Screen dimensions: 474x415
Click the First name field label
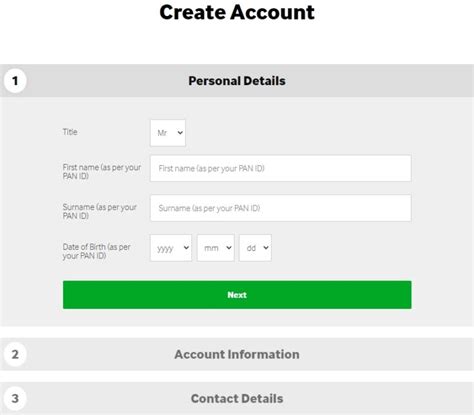pyautogui.click(x=102, y=172)
